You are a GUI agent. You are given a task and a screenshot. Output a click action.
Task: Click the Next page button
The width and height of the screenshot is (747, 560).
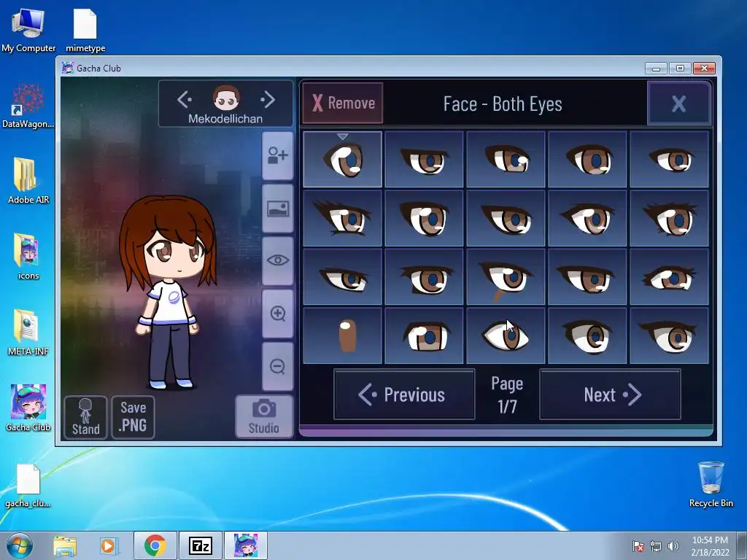[x=611, y=394]
